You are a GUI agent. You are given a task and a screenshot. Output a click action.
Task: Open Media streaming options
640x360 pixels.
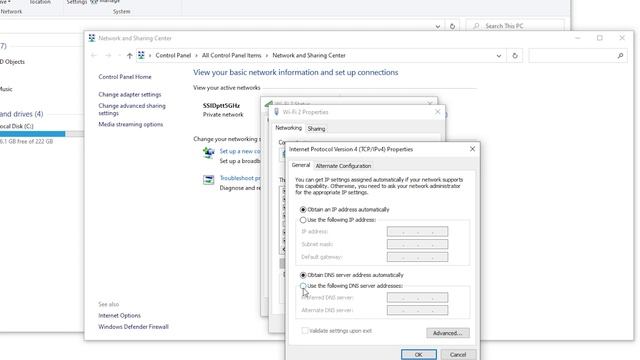pyautogui.click(x=131, y=124)
